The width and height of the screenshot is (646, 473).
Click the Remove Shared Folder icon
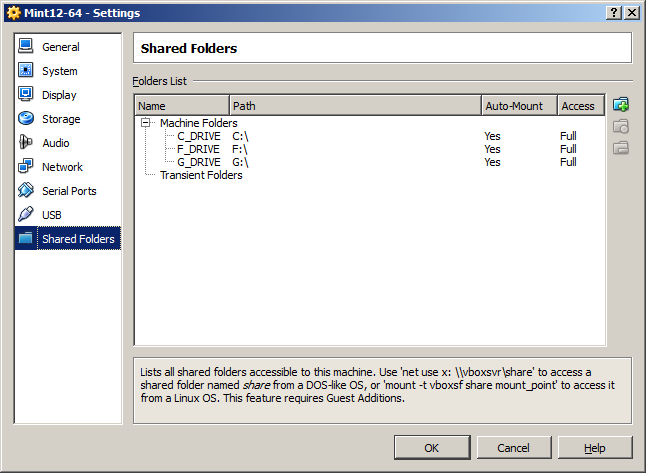pos(621,148)
